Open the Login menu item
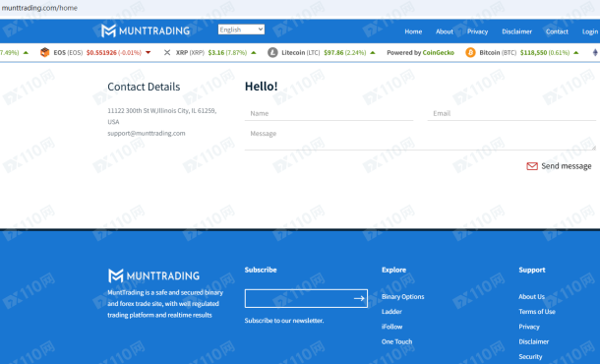Image resolution: width=600 pixels, height=364 pixels. [590, 31]
